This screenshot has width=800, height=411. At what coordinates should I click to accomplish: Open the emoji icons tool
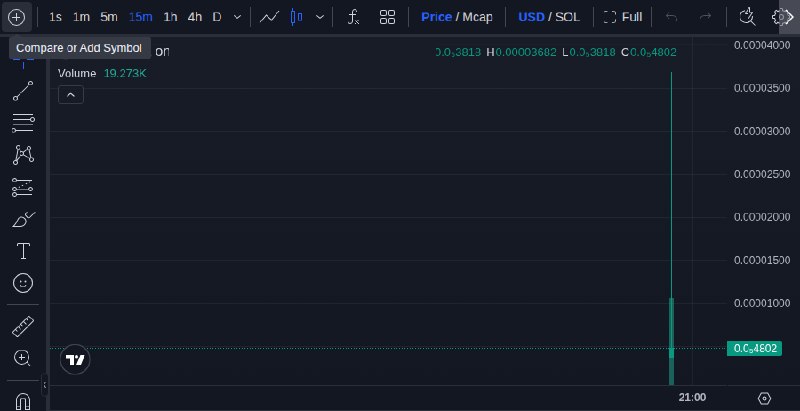coord(23,283)
